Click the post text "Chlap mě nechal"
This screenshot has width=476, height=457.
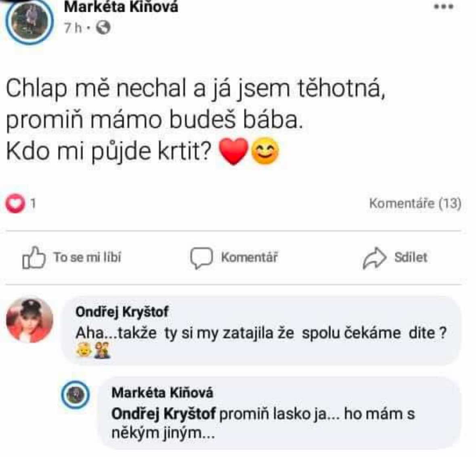[96, 88]
